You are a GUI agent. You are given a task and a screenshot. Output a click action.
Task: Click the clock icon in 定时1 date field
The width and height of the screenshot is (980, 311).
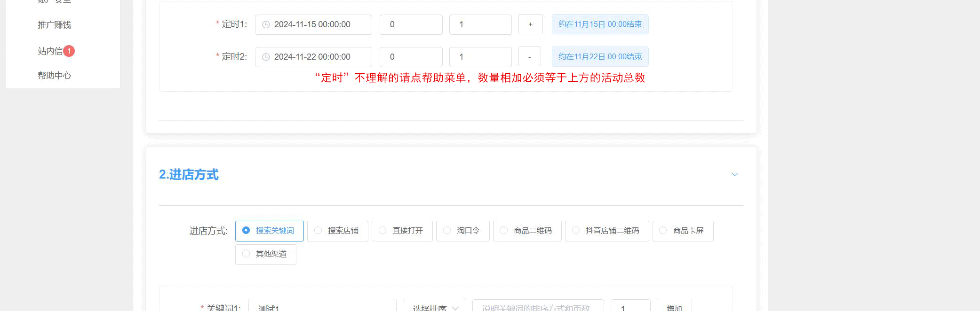click(266, 24)
